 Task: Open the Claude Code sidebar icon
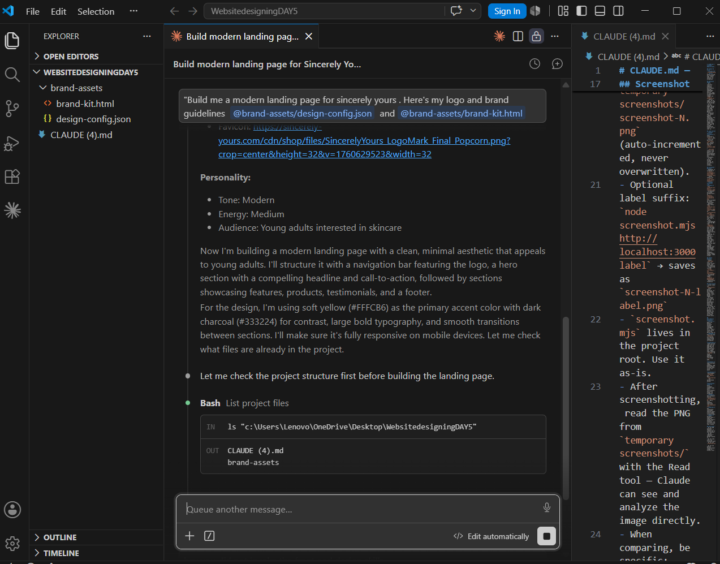coord(12,210)
